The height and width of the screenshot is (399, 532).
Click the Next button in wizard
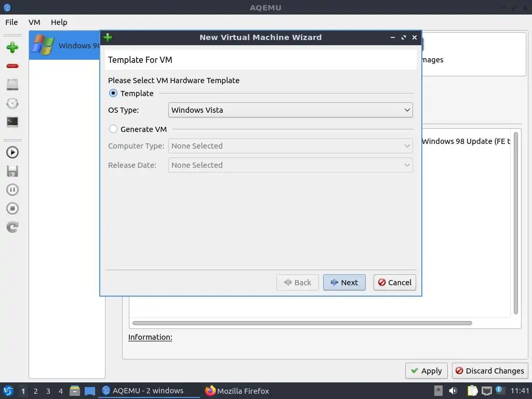coord(344,282)
